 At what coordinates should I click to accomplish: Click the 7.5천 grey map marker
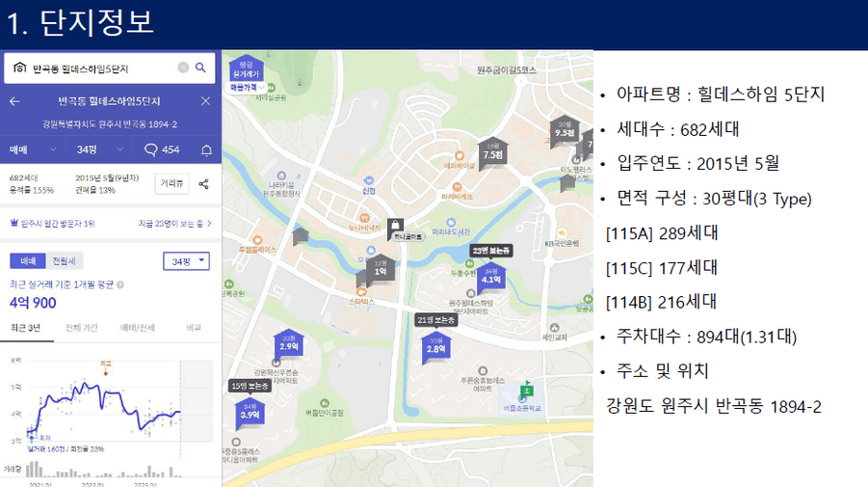[x=492, y=153]
